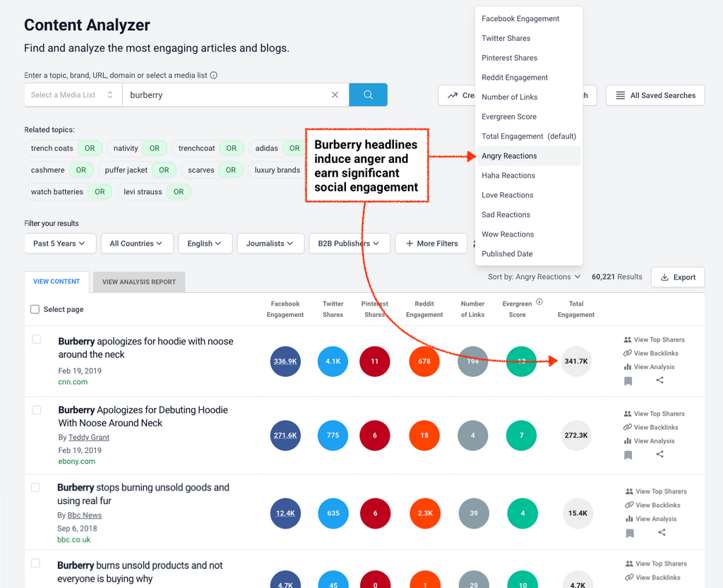
Task: Expand the All Countries dropdown
Action: coord(136,244)
